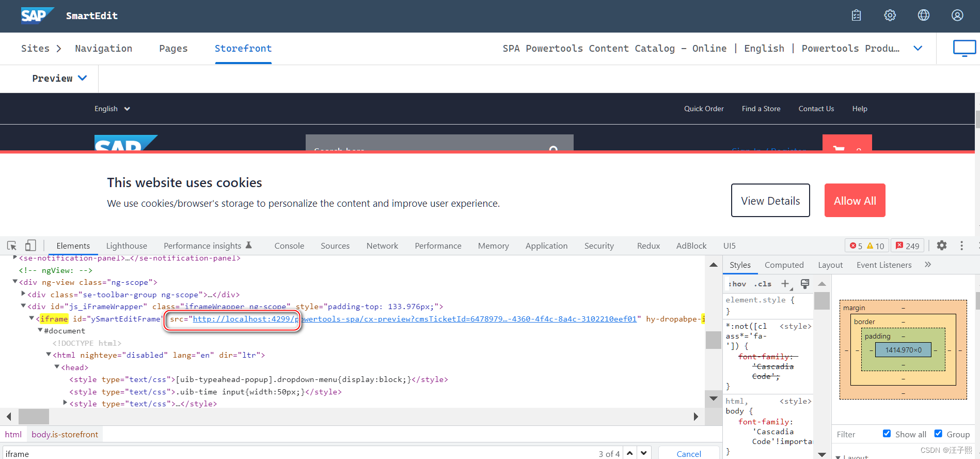Open the catalog version selector chevron
Screen dimensions: 980x459
(918, 48)
